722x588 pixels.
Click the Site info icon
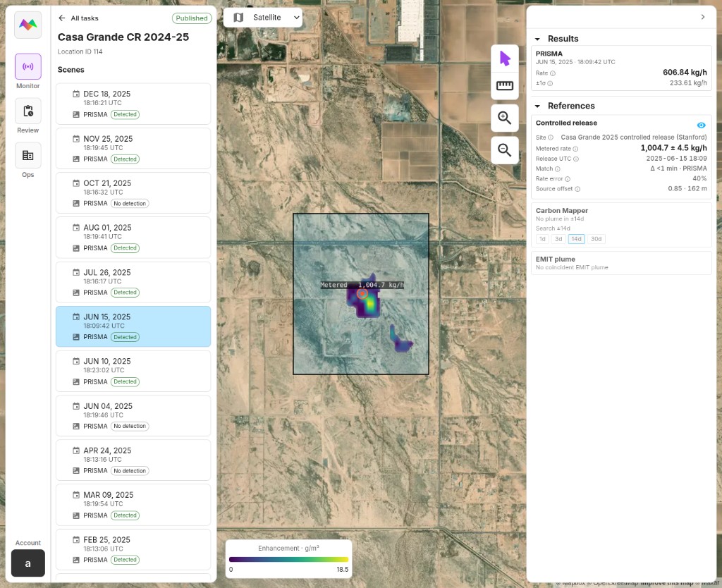coord(550,137)
